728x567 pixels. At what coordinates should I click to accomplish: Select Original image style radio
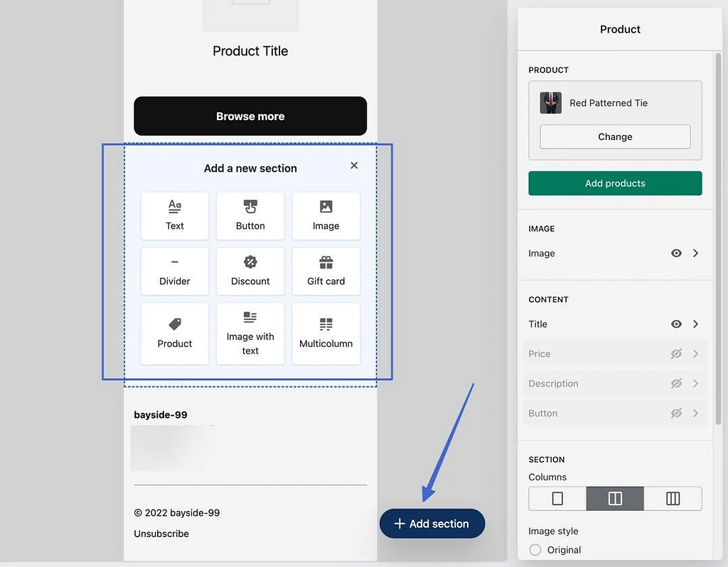point(535,550)
